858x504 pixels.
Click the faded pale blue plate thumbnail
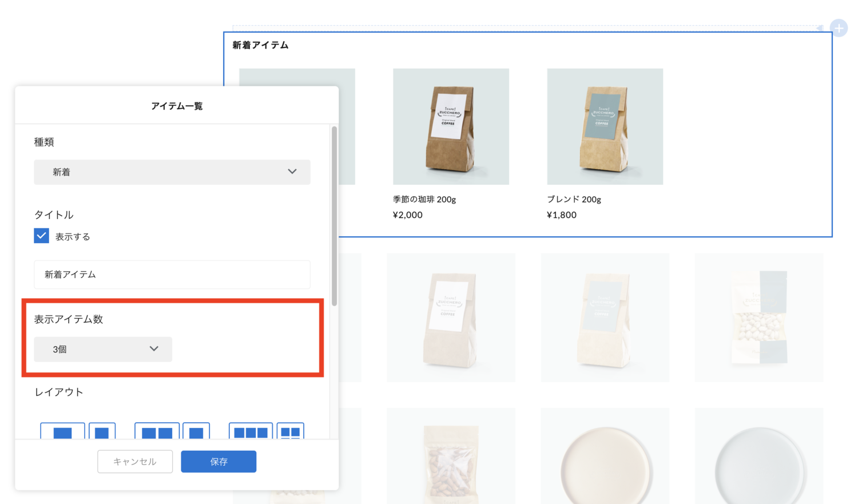[x=759, y=456]
